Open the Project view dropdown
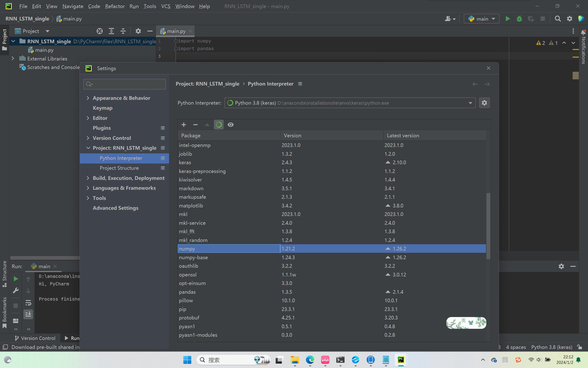The width and height of the screenshot is (588, 368). tap(48, 31)
